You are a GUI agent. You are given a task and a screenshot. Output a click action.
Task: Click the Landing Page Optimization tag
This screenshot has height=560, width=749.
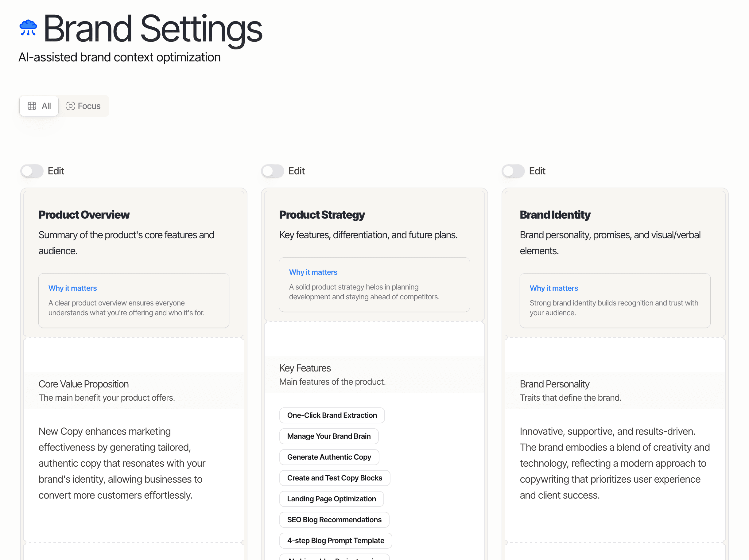(331, 498)
